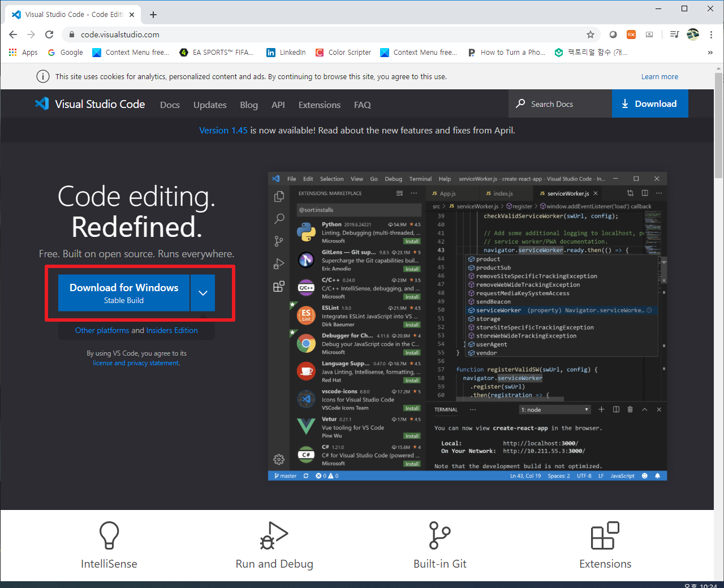Click the Visual Studio Code logo
The image size is (724, 588).
[89, 104]
